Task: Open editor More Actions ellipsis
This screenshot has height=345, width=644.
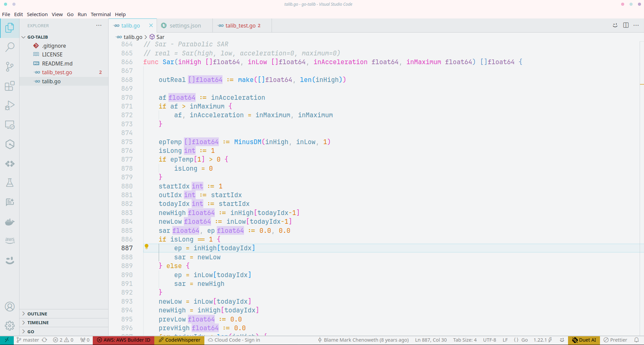Action: pos(636,25)
